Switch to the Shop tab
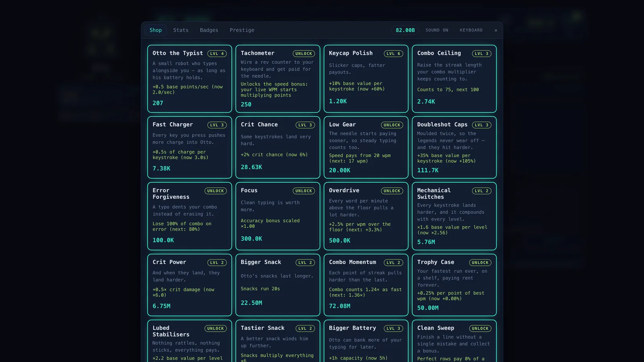This screenshot has width=644, height=362. tap(155, 30)
